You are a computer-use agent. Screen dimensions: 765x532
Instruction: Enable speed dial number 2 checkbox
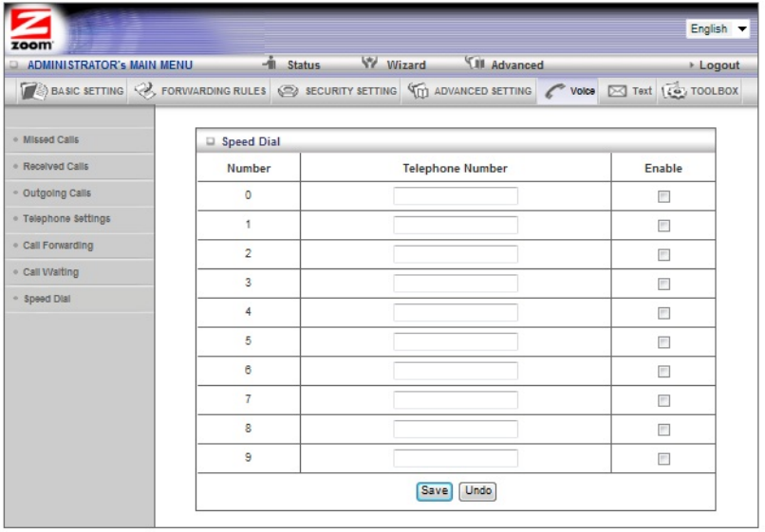(663, 255)
